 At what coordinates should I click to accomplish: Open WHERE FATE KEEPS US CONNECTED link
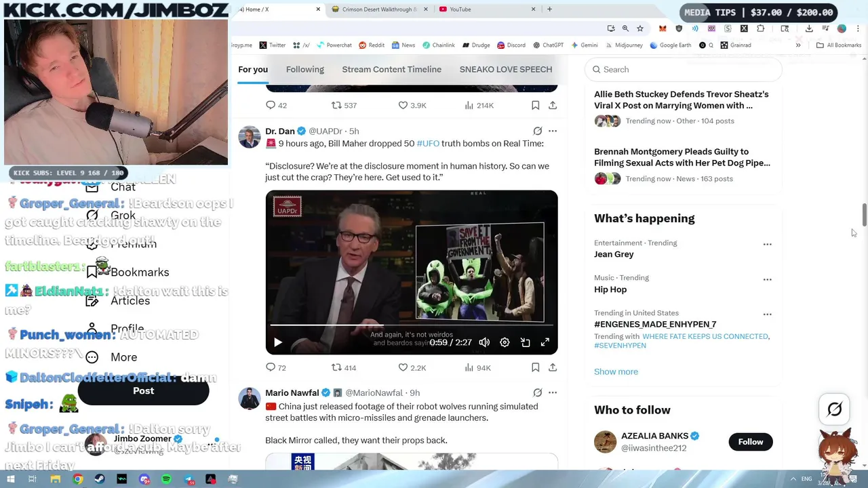click(x=705, y=336)
